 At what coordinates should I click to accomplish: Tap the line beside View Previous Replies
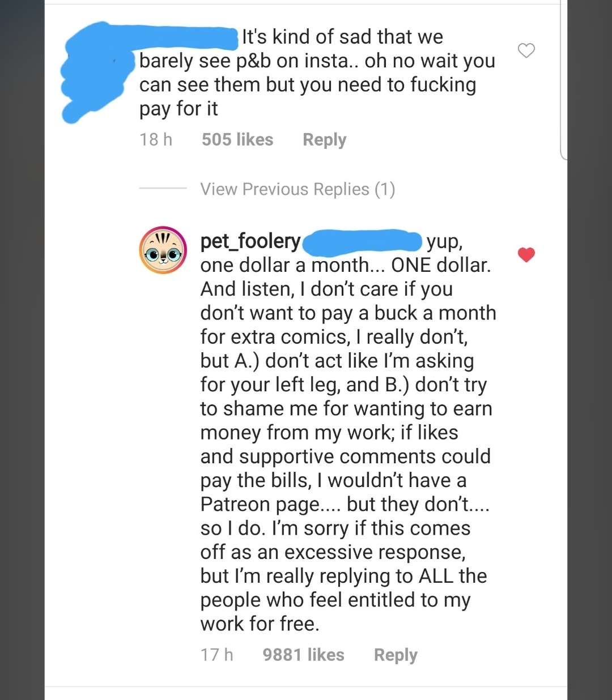tap(163, 189)
